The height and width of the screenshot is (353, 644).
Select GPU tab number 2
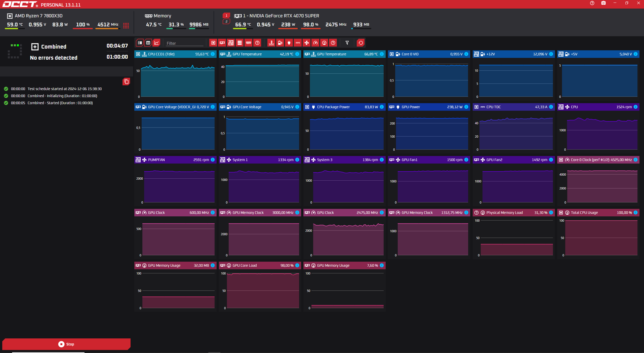[226, 22]
